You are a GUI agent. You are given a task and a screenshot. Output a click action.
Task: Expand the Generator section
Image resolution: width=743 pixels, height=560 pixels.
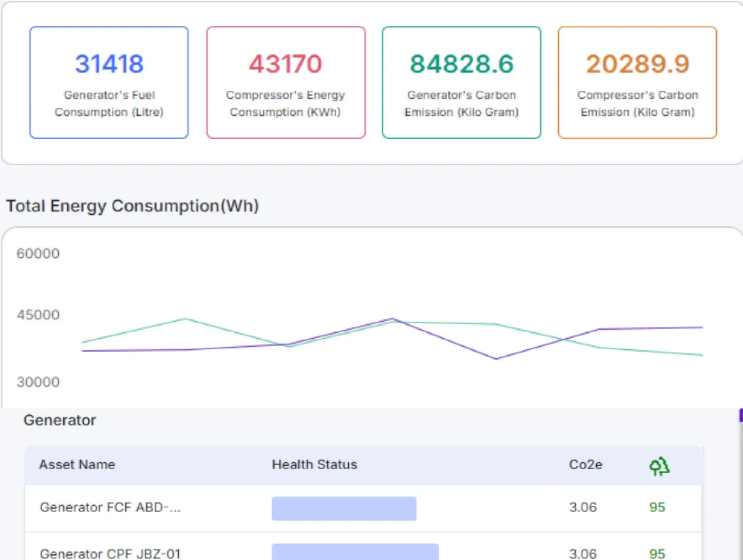click(60, 420)
